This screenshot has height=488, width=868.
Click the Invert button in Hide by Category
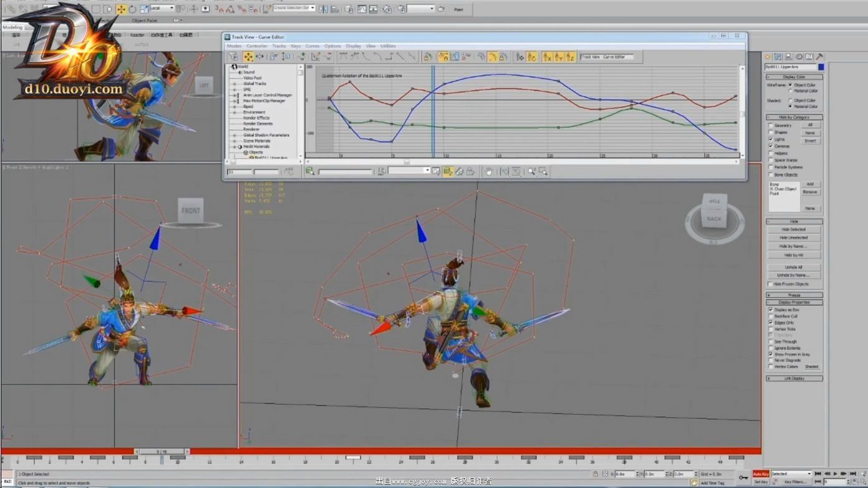tap(810, 141)
